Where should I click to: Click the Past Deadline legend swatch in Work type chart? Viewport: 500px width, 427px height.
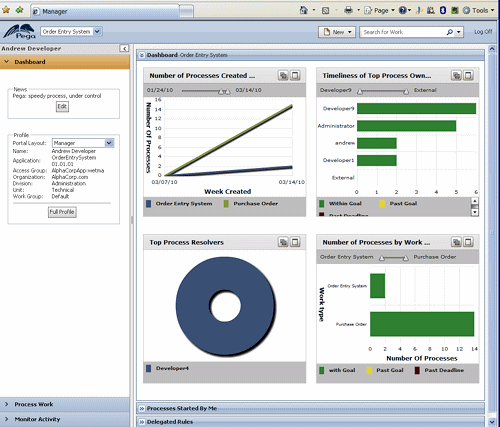pos(417,370)
